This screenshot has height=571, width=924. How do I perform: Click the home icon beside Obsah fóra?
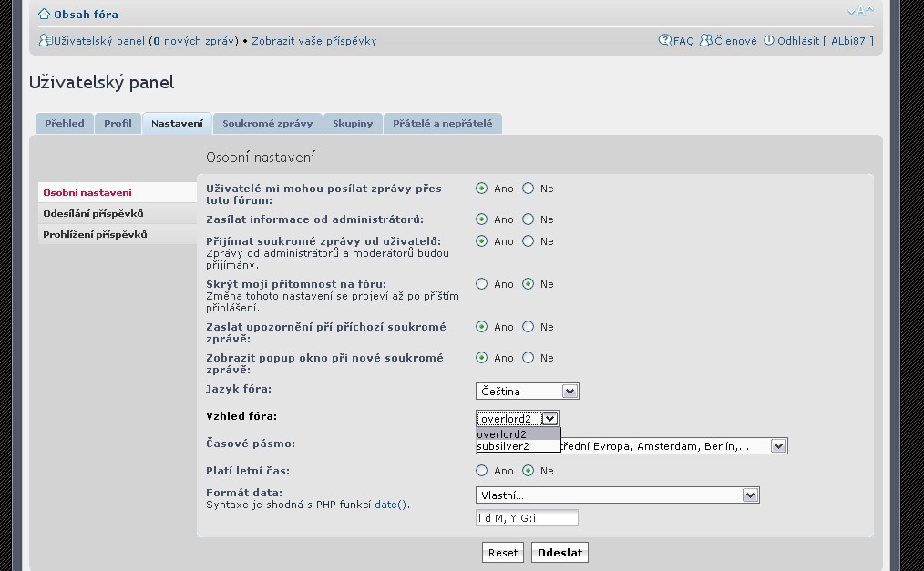click(x=44, y=15)
